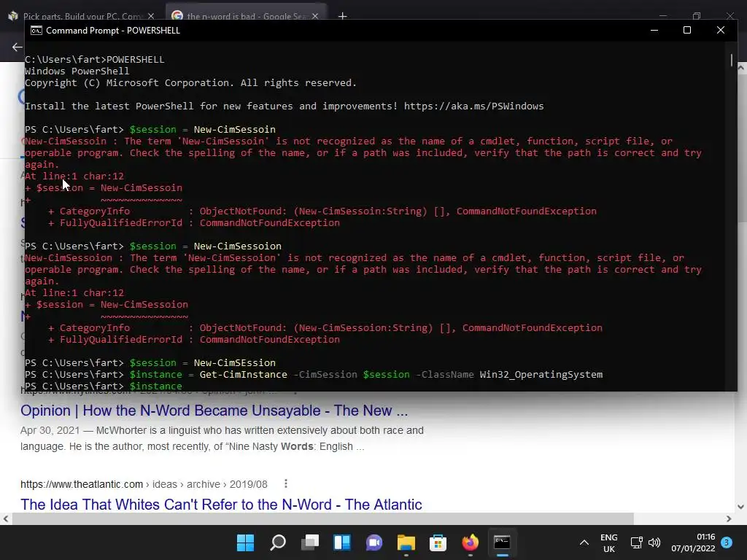Click 'C:\Users\fart>POWERSHELL' line
747x560 pixels.
click(x=94, y=60)
